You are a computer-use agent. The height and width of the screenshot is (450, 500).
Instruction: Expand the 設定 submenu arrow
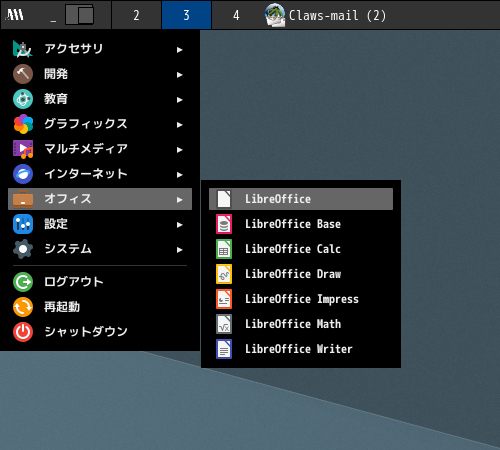pyautogui.click(x=180, y=225)
